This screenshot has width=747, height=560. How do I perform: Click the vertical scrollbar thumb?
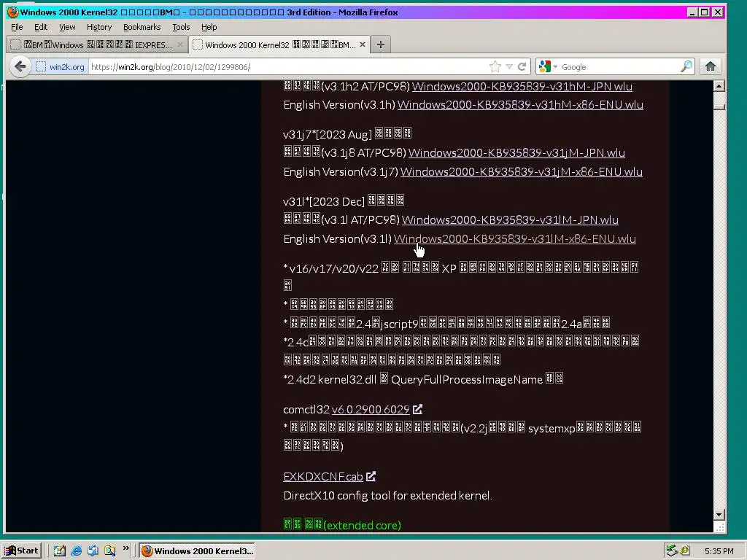tap(719, 106)
